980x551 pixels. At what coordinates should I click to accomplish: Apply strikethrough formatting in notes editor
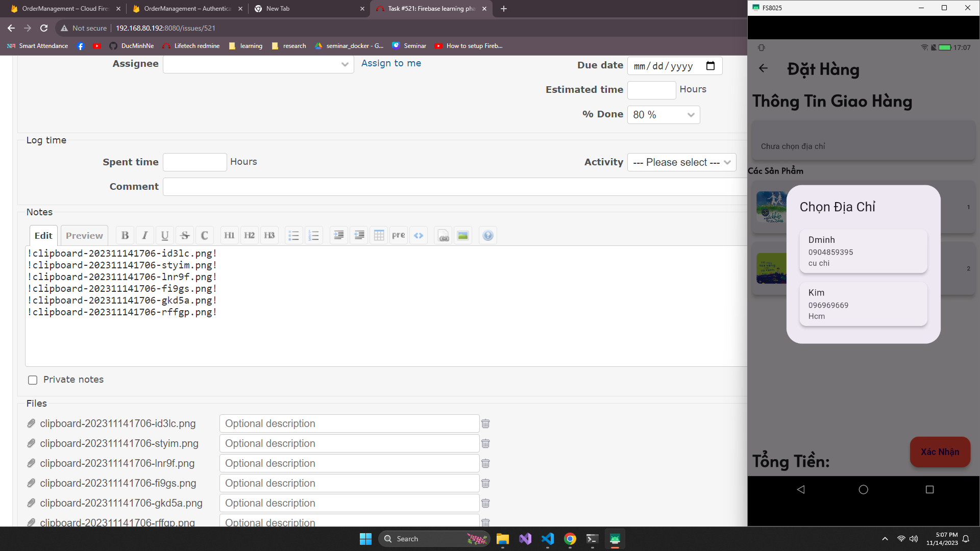(185, 235)
